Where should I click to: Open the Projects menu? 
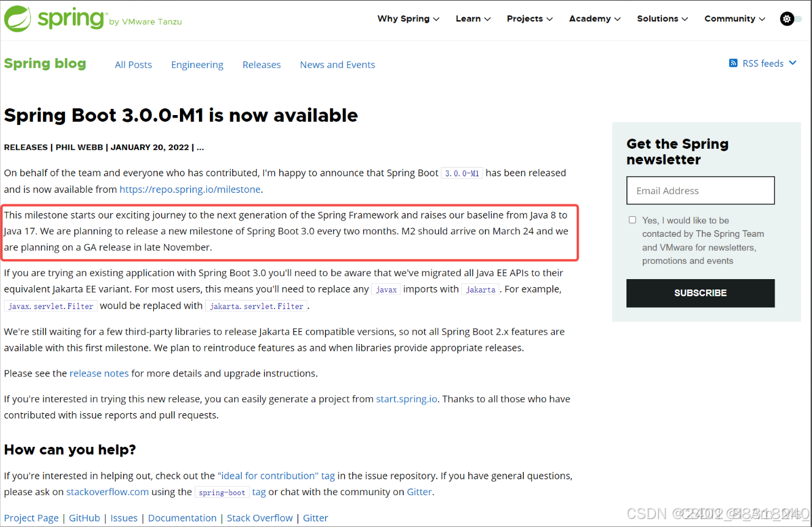coord(530,19)
